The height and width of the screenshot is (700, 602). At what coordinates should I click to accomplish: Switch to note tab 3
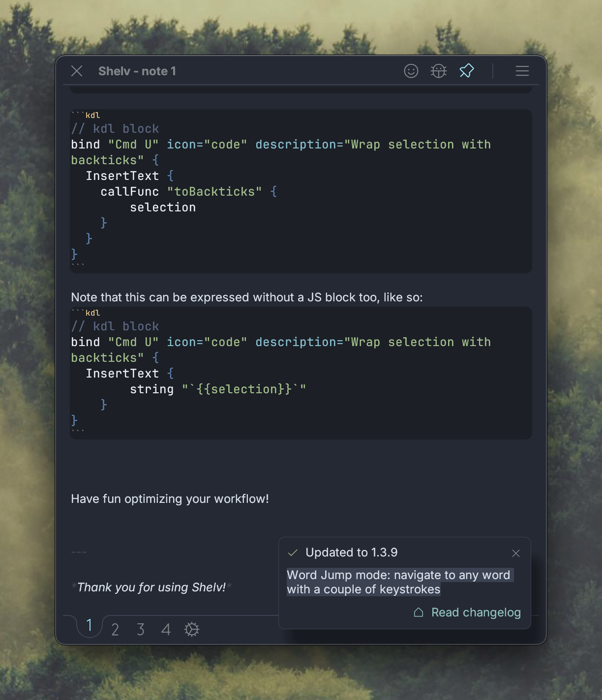[141, 630]
